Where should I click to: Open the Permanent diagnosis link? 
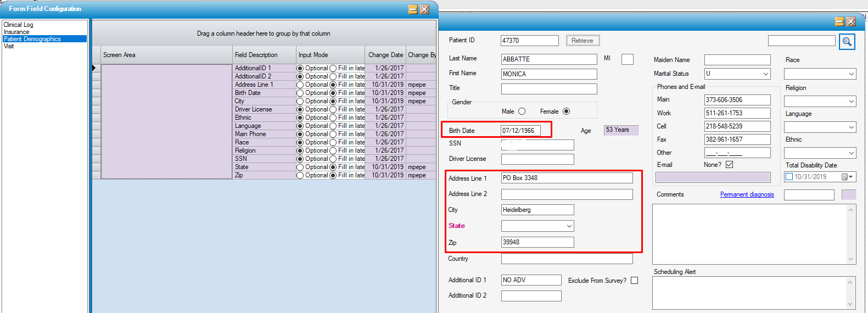(x=747, y=194)
